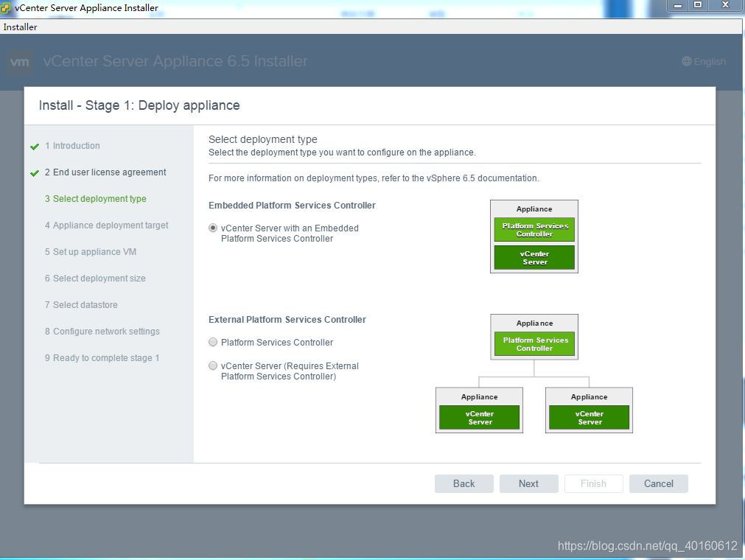Click the embedded Platform Services Controller diagram box

pos(534,229)
